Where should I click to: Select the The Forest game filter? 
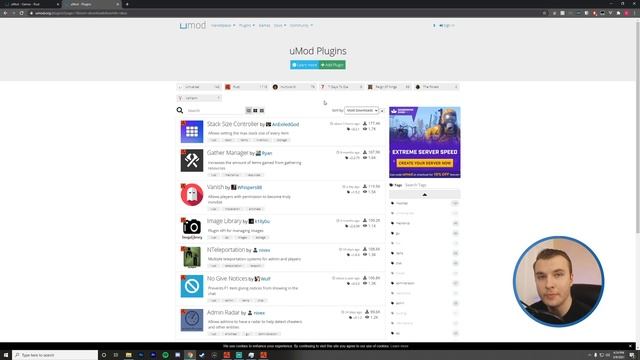pyautogui.click(x=437, y=87)
